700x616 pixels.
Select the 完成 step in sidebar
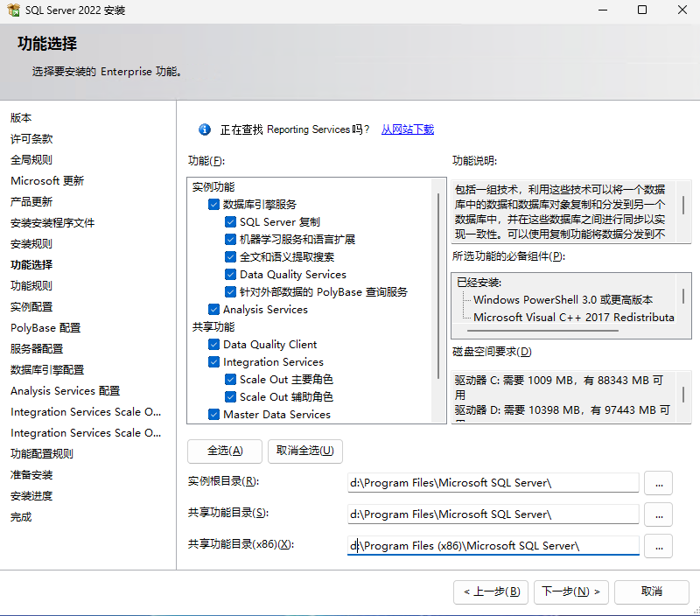point(21,517)
